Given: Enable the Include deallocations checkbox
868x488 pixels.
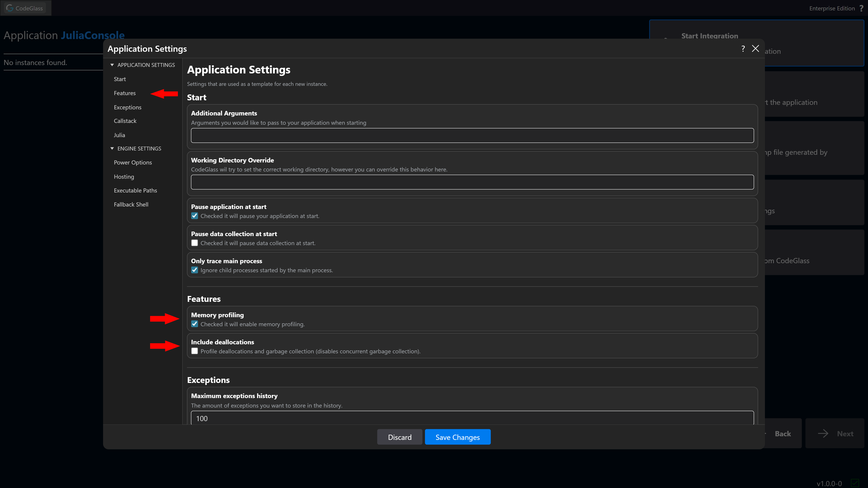Looking at the screenshot, I should click(x=194, y=351).
